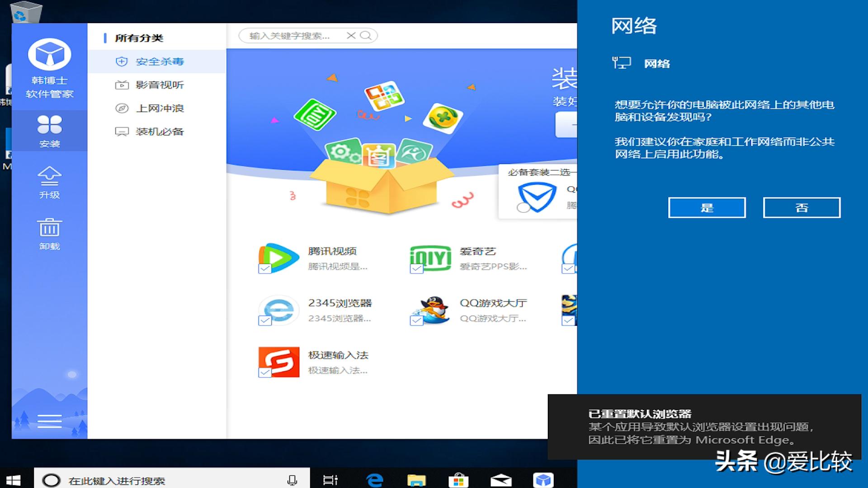Open Microsoft Edge from the taskbar
868x488 pixels.
(x=373, y=481)
